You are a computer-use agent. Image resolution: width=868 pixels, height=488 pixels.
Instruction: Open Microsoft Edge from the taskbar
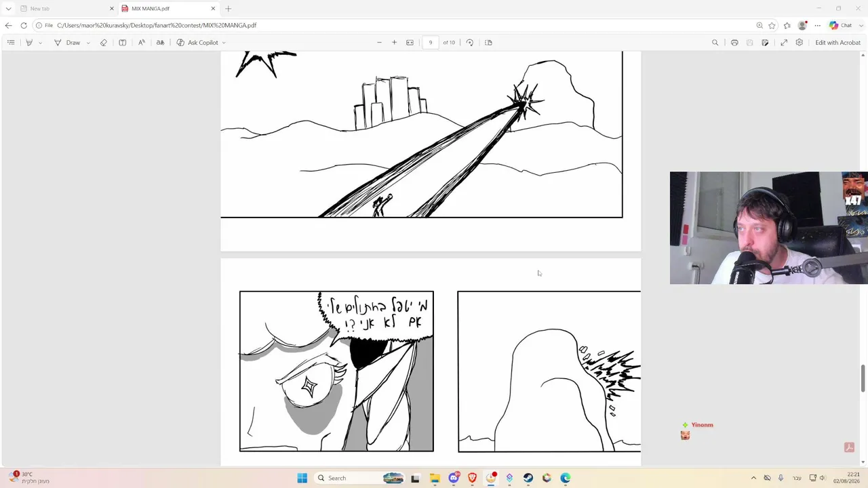(566, 478)
